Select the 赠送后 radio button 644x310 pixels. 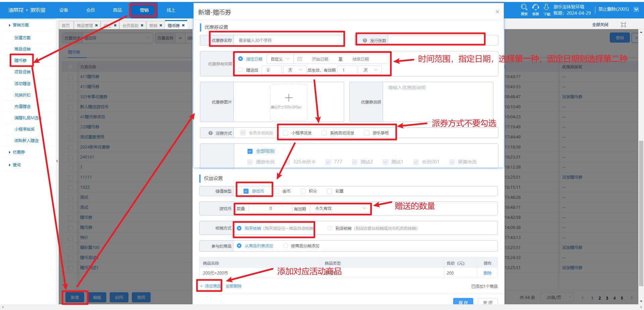pyautogui.click(x=240, y=70)
